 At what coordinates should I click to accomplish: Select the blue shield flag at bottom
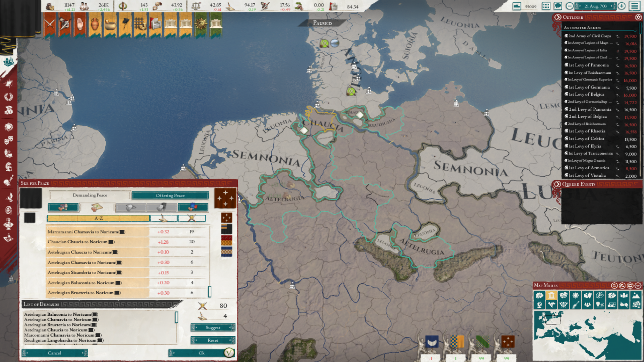(x=432, y=342)
